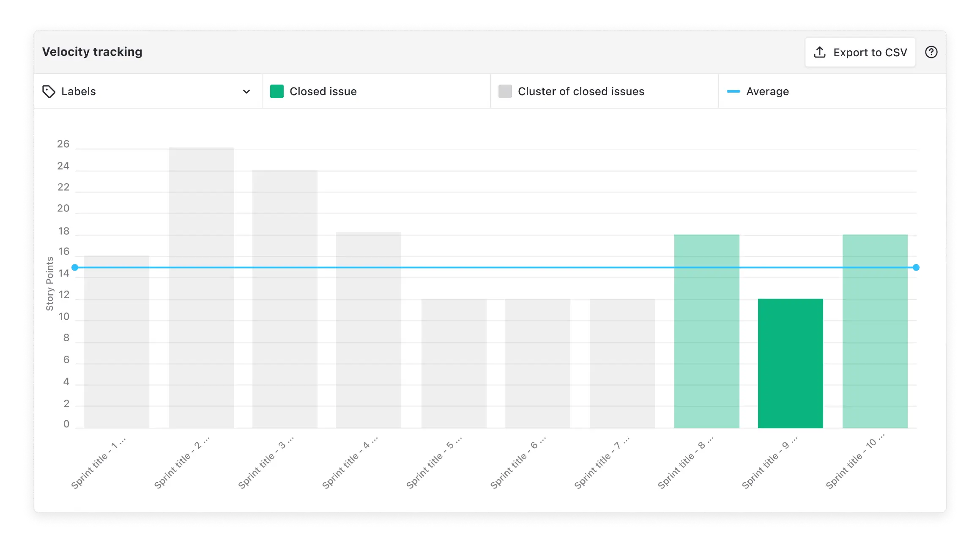Click the Sprint title - 9 axis label
This screenshot has width=980, height=543.
click(x=770, y=463)
